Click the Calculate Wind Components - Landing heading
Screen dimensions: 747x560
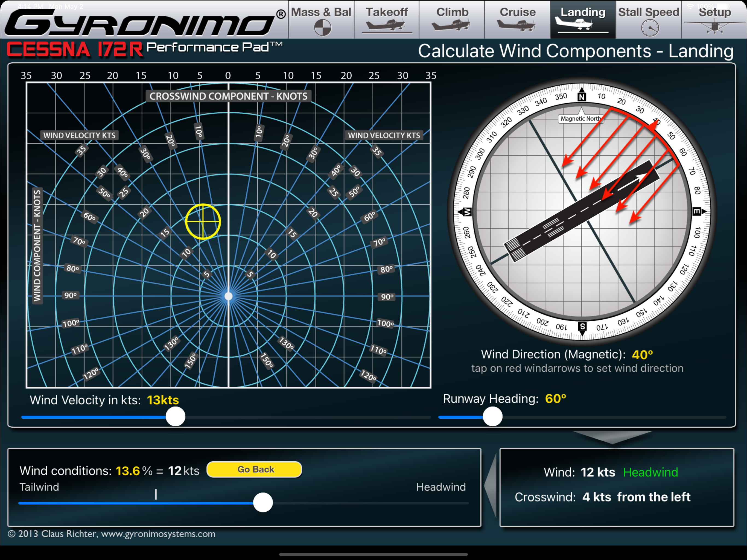[x=576, y=51]
